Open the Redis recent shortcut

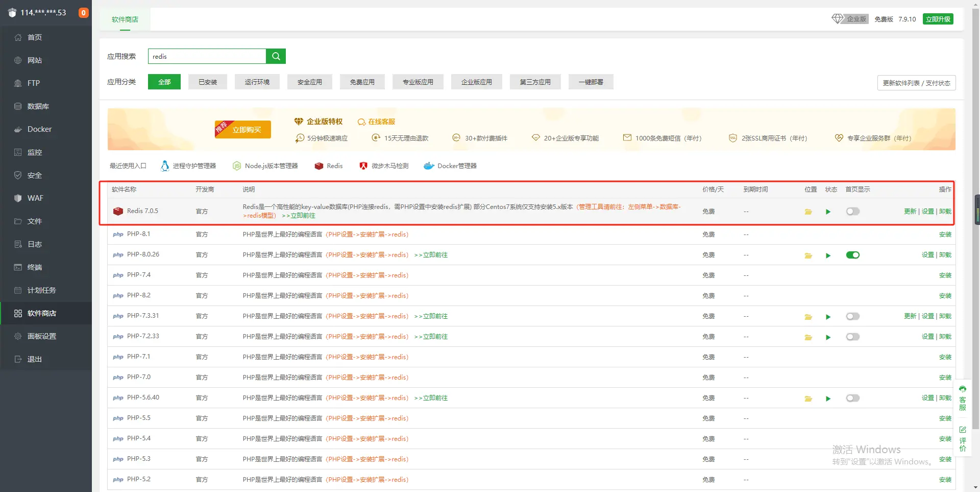[x=329, y=166]
